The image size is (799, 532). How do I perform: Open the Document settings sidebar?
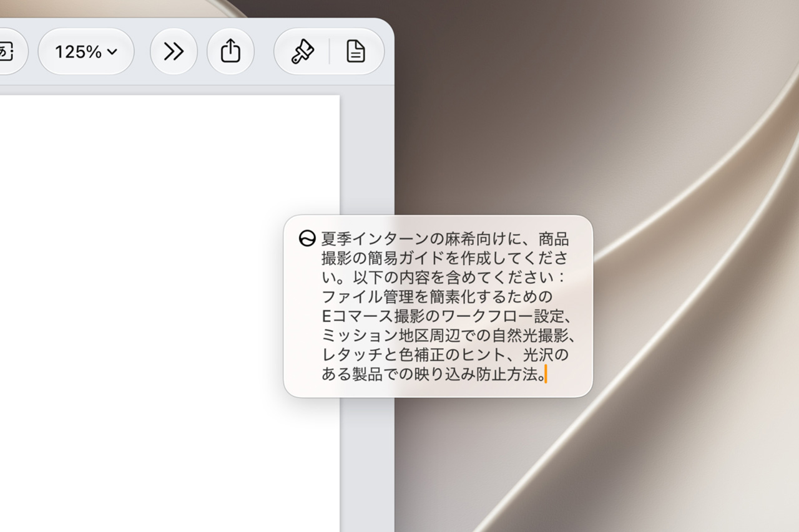[356, 52]
